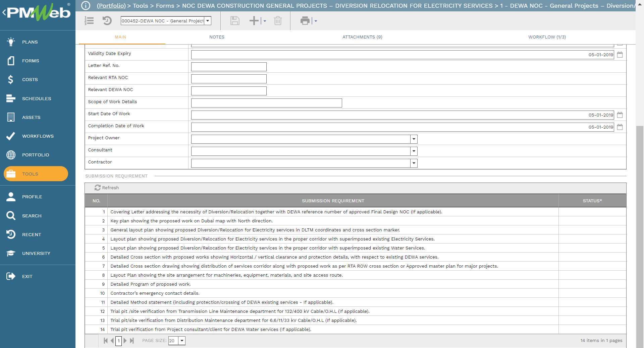
Task: Open calendar picker for Validity Date Expiry
Action: [620, 55]
